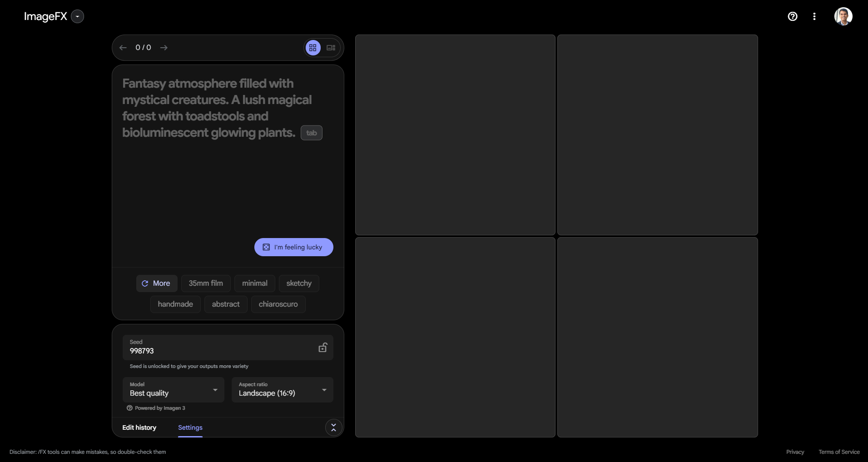
Task: Select the top-right image placeholder
Action: coord(658,135)
